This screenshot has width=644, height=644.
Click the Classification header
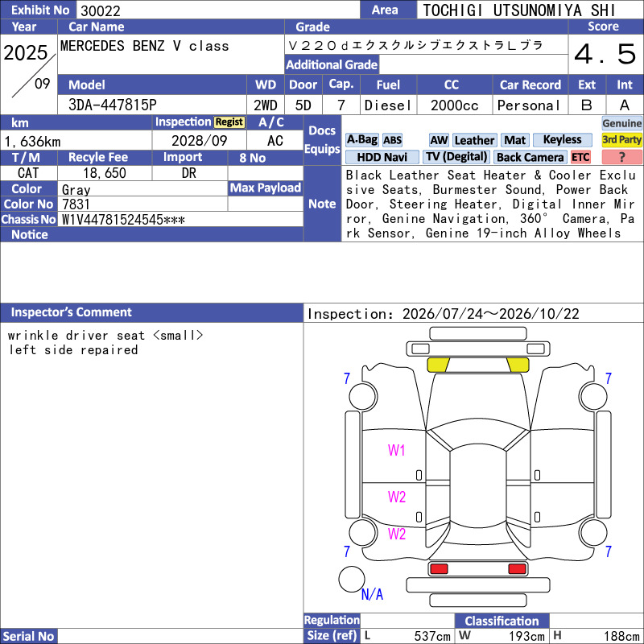(502, 621)
